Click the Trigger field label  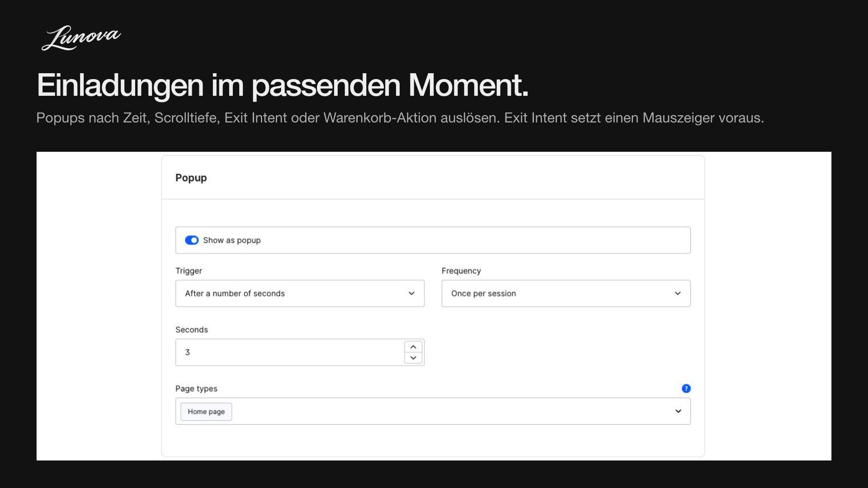click(x=189, y=271)
